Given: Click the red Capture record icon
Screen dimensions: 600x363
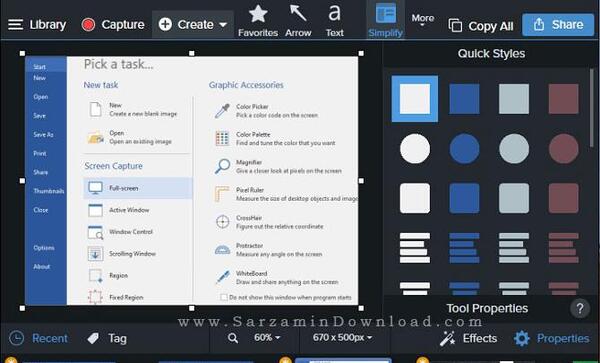Looking at the screenshot, I should point(88,25).
